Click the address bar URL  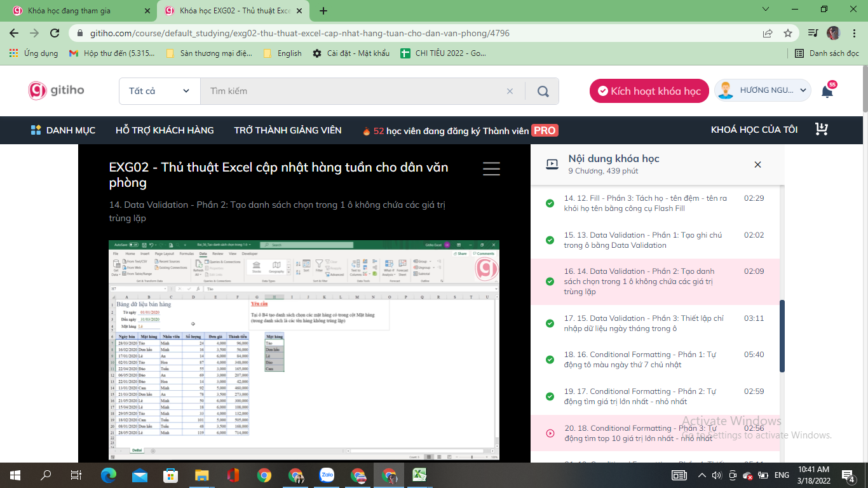pyautogui.click(x=300, y=33)
